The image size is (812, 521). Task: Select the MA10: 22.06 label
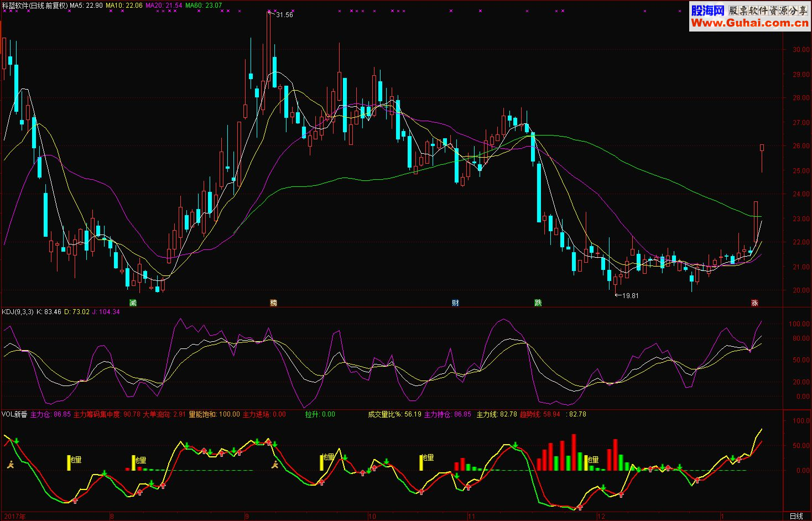click(124, 5)
